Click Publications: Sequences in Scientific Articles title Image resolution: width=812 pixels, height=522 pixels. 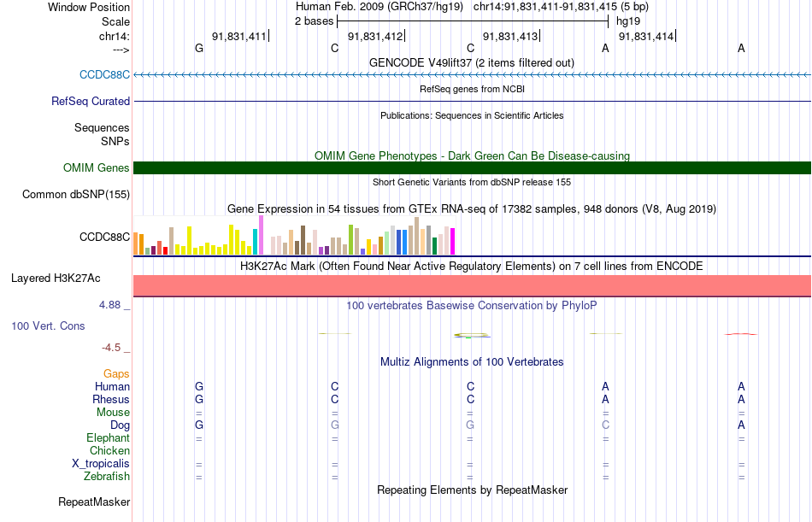coord(472,115)
